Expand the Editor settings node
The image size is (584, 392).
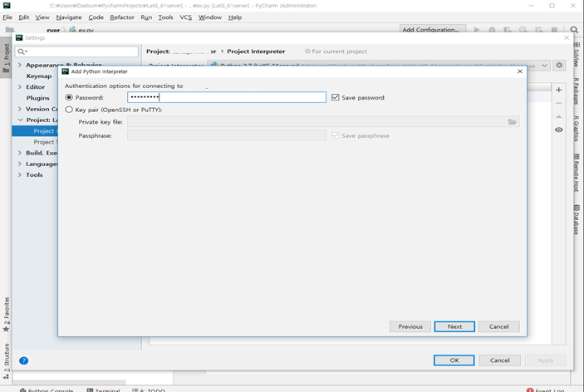(x=20, y=86)
